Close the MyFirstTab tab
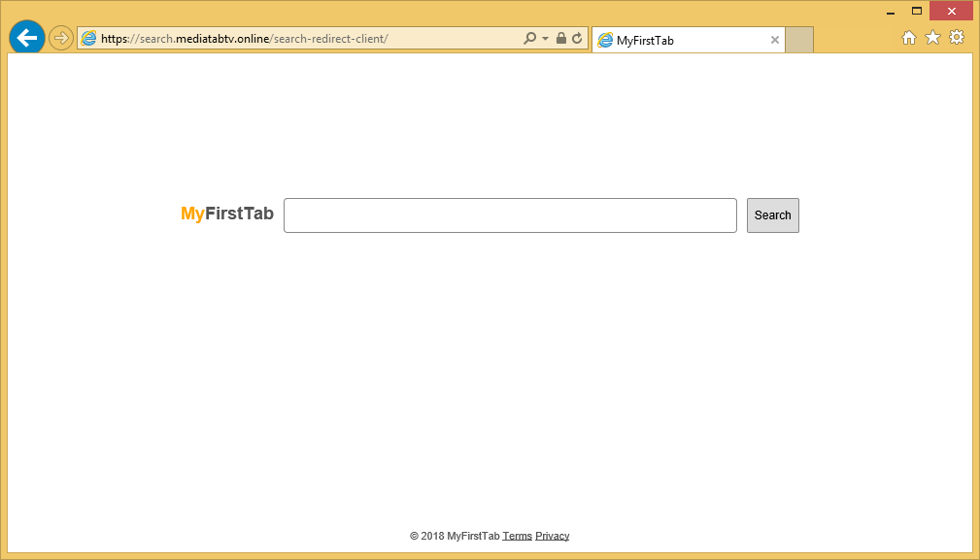The image size is (980, 560). tap(774, 41)
